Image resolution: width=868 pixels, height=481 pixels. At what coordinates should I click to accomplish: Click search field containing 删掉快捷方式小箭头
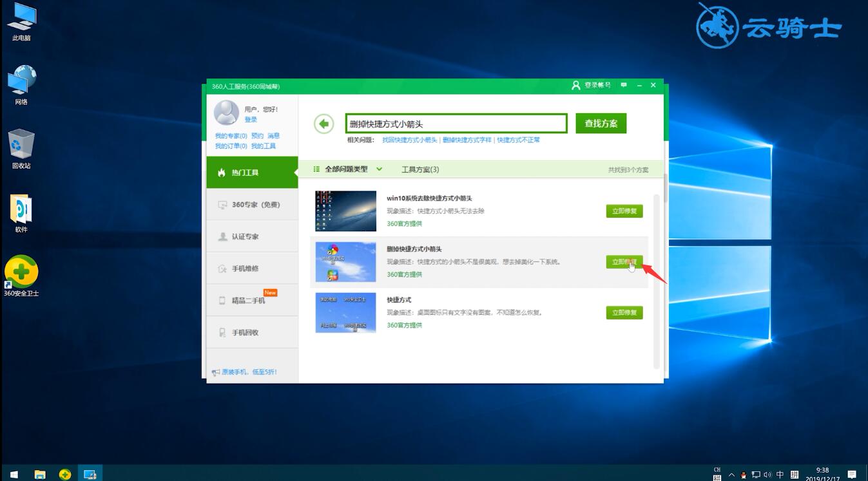(456, 124)
